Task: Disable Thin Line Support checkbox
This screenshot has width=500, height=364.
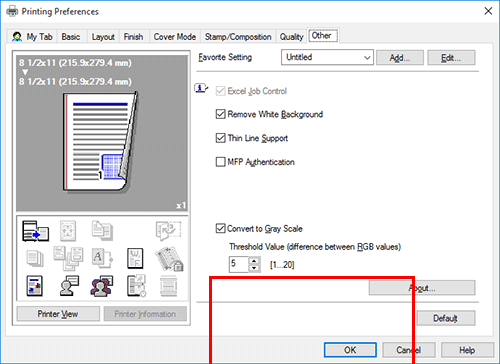Action: pyautogui.click(x=220, y=138)
